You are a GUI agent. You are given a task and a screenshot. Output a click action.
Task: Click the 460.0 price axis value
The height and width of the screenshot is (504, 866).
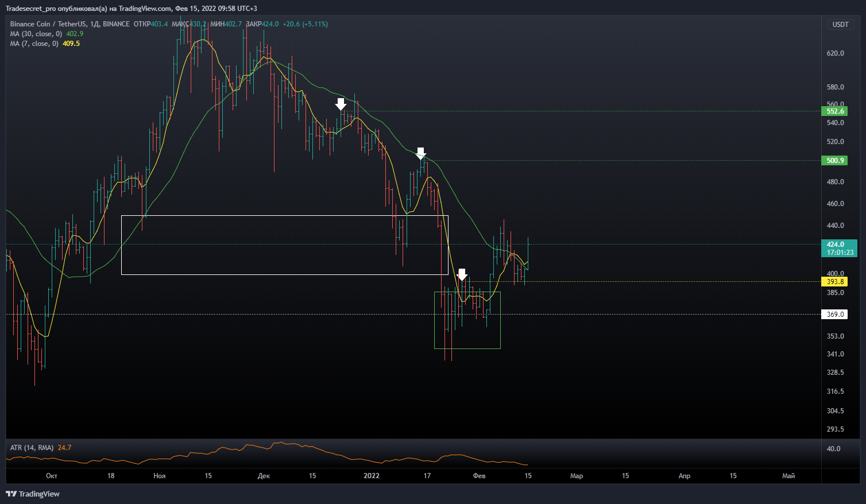836,204
